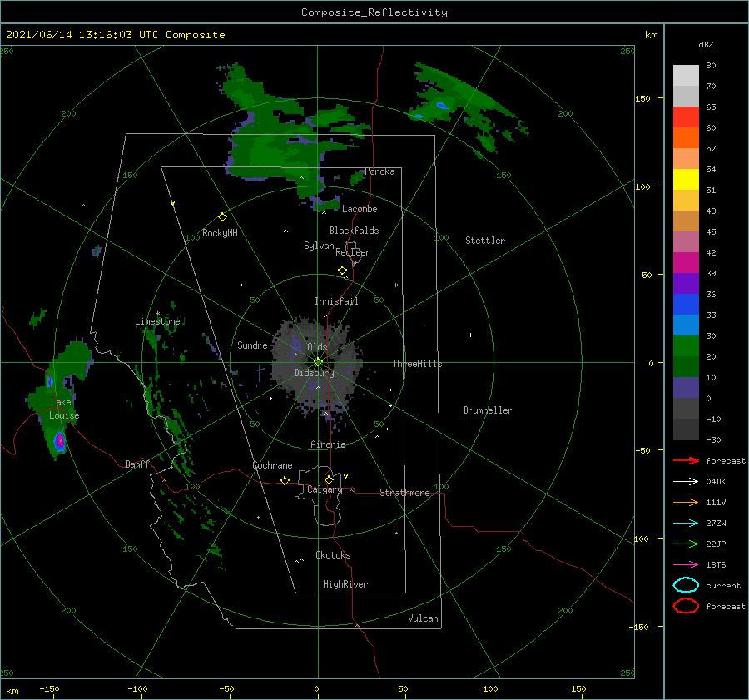Viewport: 749px width, 700px height.
Task: Click the RedDeer city label
Action: pyautogui.click(x=353, y=252)
